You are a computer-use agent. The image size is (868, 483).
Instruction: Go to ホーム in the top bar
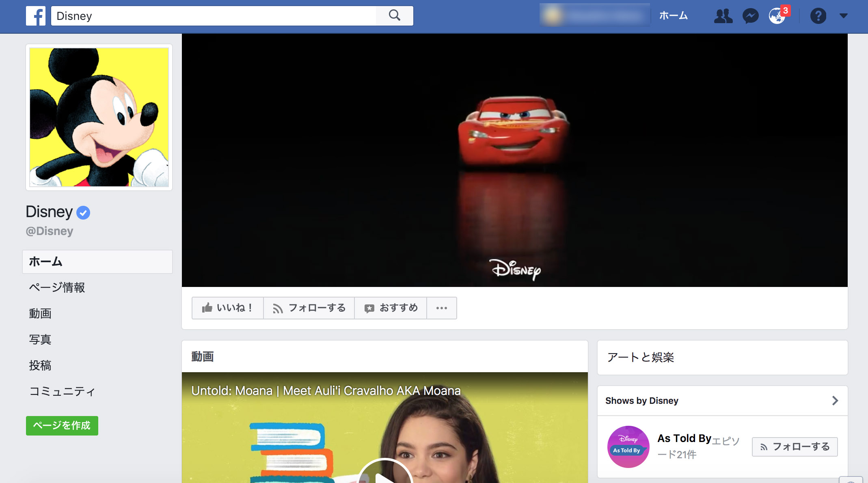pos(674,16)
